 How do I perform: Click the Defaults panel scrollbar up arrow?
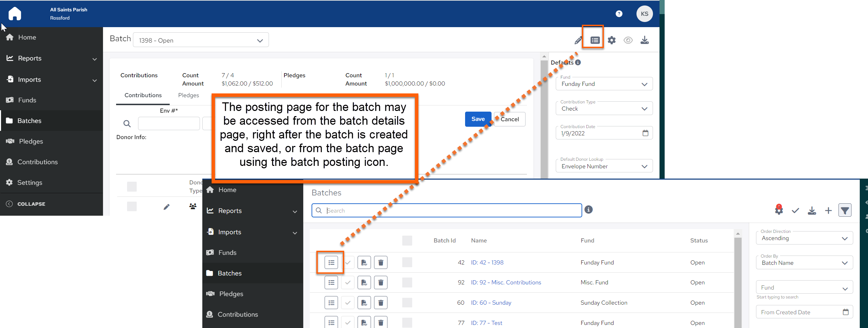point(544,56)
